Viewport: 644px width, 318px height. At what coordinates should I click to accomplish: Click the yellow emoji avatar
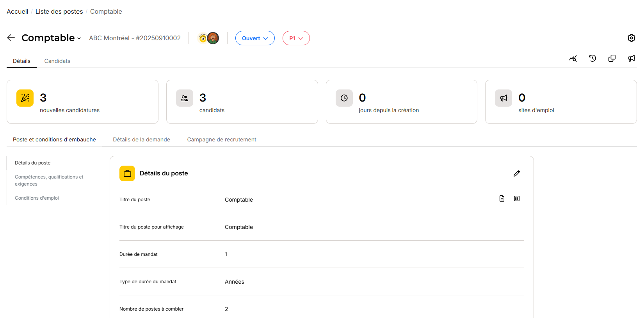click(203, 38)
